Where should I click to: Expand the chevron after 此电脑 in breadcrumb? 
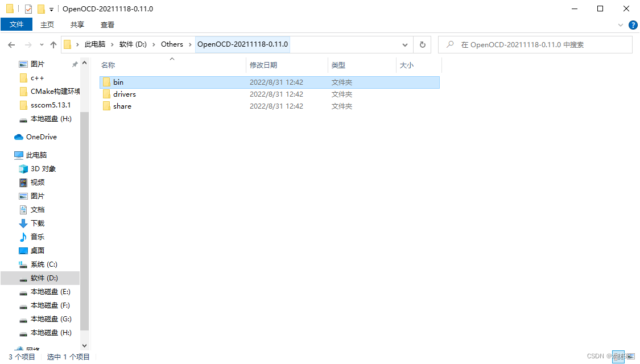point(112,44)
